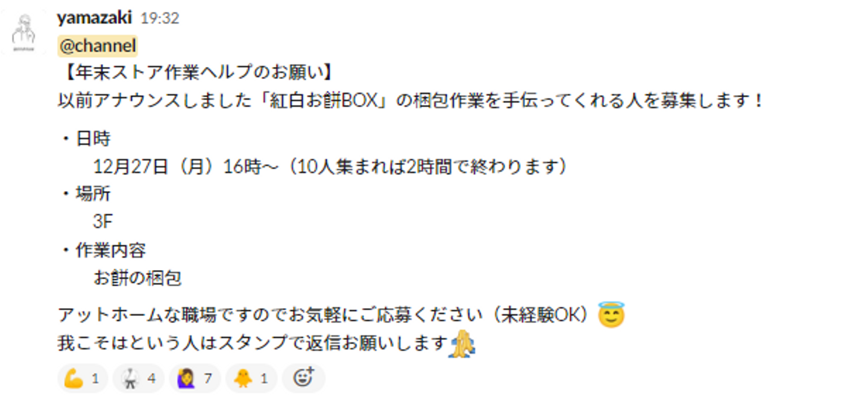Image resolution: width=868 pixels, height=402 pixels.
Task: Click the アットホームな職場 sentence
Action: point(325,315)
